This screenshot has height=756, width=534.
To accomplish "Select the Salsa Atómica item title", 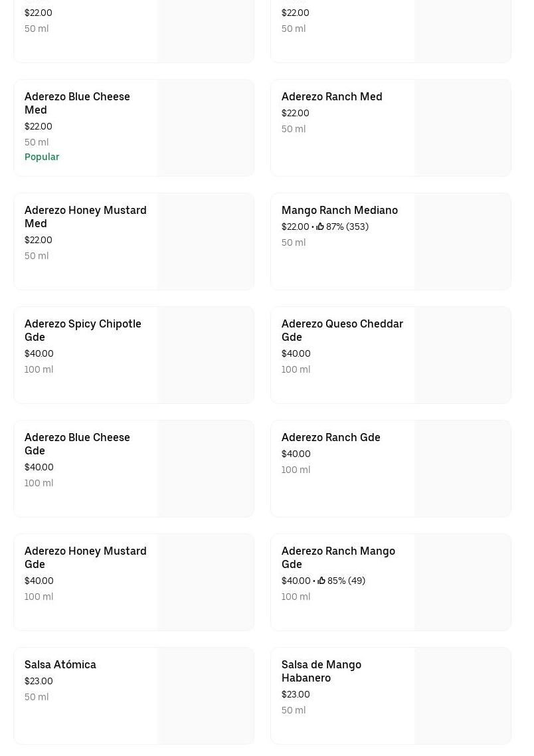I will [60, 664].
